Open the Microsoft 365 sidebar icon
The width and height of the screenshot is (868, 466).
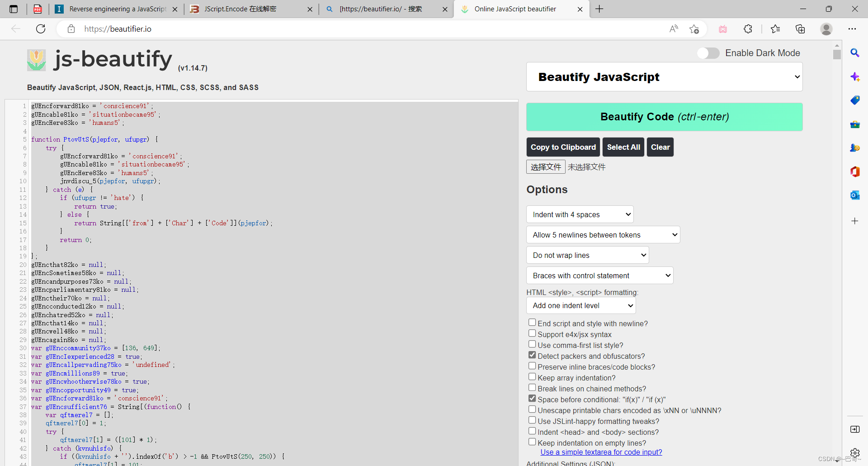[855, 171]
